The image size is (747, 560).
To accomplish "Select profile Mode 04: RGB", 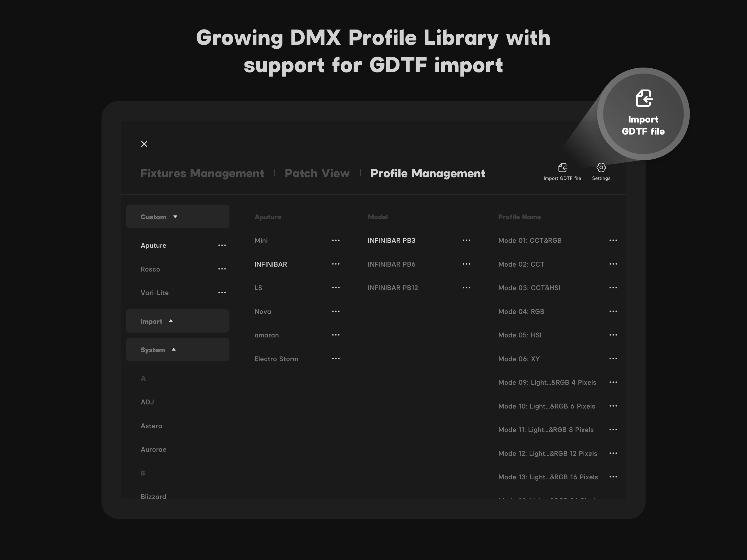I will [x=521, y=311].
